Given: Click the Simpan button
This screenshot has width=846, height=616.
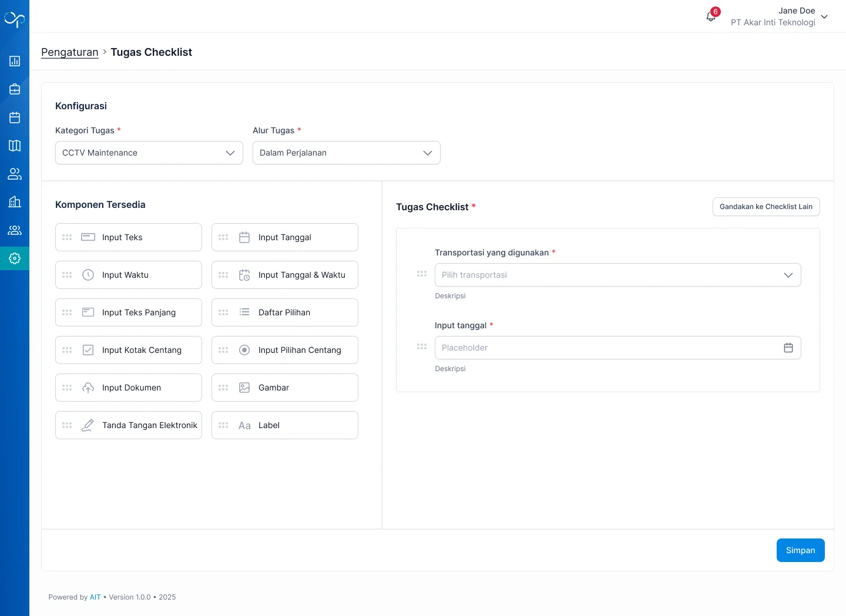Looking at the screenshot, I should pos(801,550).
